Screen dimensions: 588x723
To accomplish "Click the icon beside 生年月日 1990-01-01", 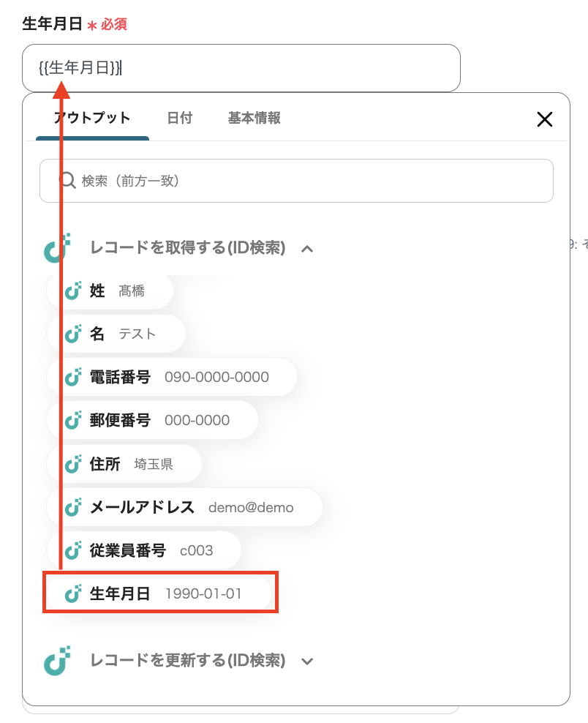I will point(72,593).
